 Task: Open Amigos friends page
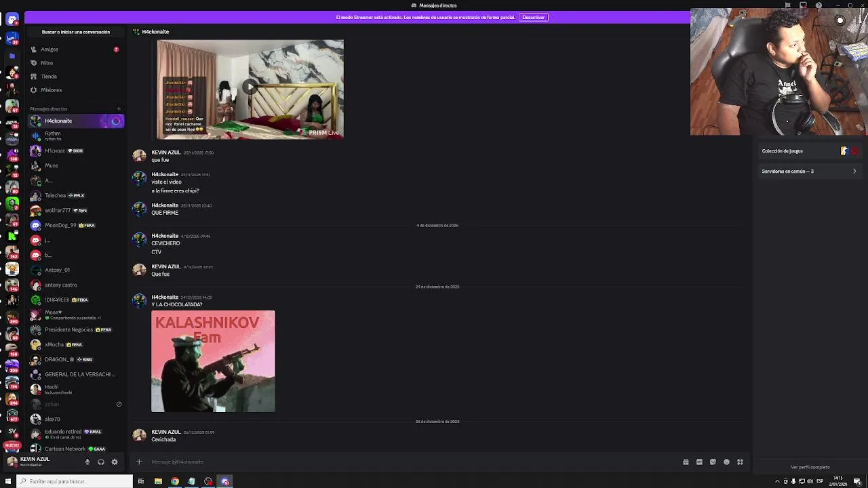[75, 49]
